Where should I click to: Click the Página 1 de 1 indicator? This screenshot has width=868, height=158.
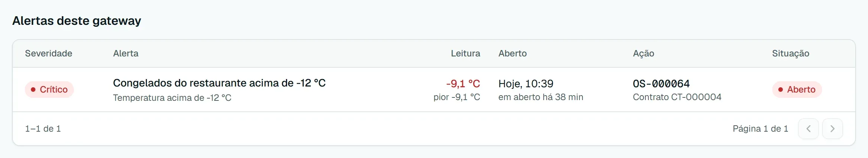pyautogui.click(x=760, y=129)
